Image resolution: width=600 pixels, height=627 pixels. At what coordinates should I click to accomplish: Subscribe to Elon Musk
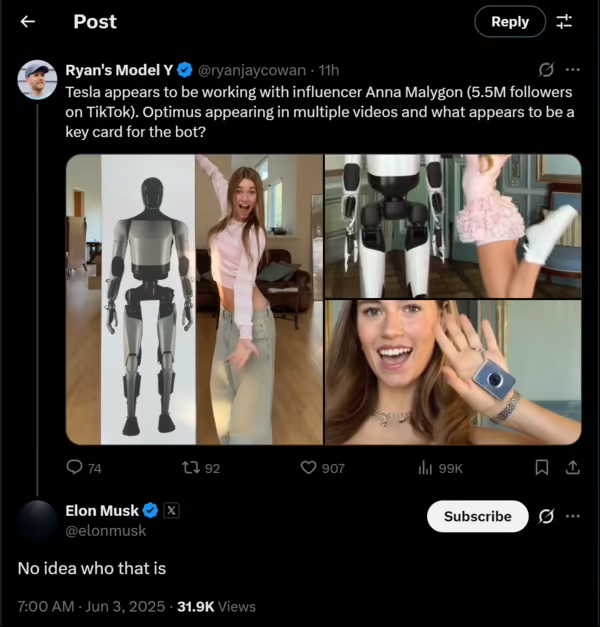[477, 516]
